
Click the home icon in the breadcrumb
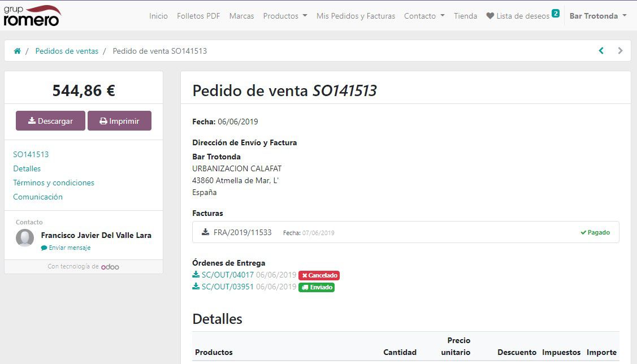tap(16, 50)
